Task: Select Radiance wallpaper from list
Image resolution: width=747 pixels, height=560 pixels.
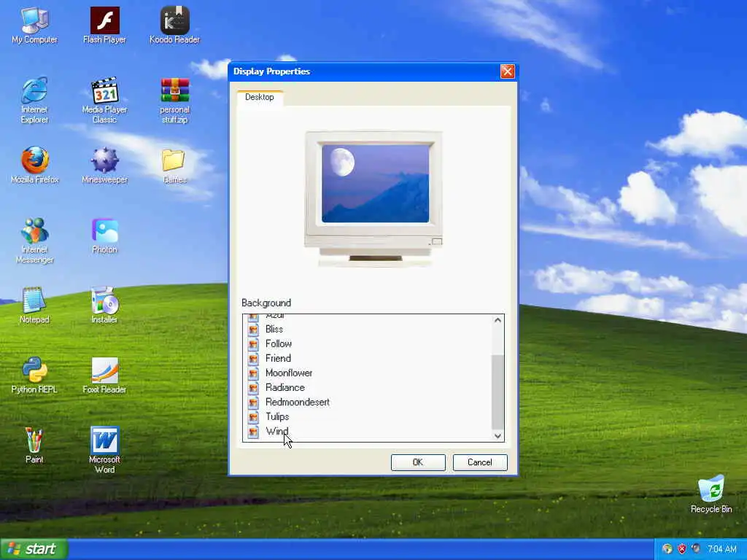Action: (285, 388)
